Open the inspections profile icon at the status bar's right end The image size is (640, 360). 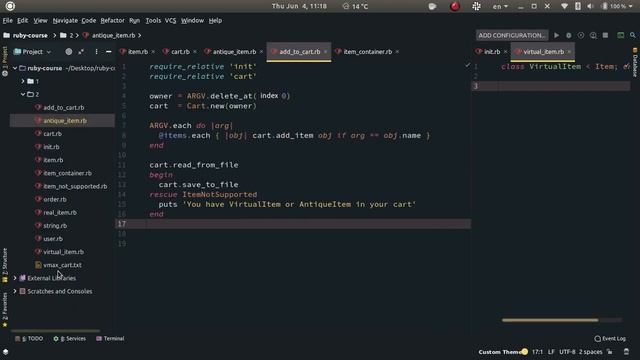(x=627, y=351)
